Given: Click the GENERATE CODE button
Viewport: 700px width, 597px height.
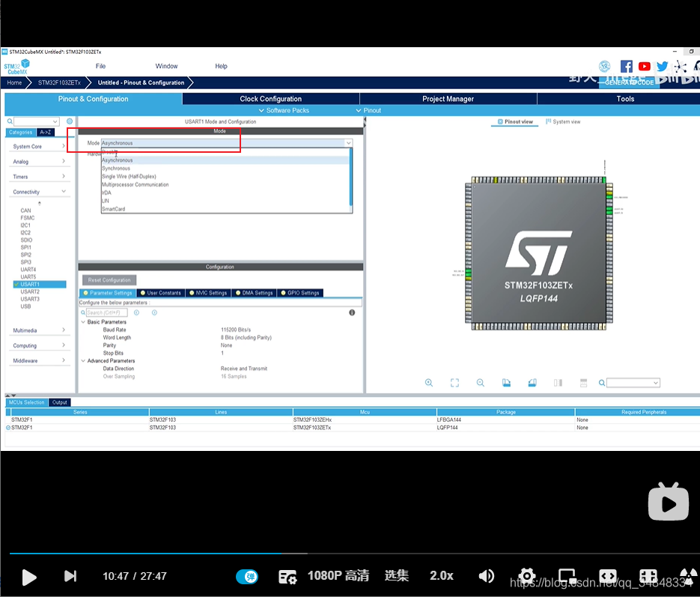Looking at the screenshot, I should click(x=629, y=82).
